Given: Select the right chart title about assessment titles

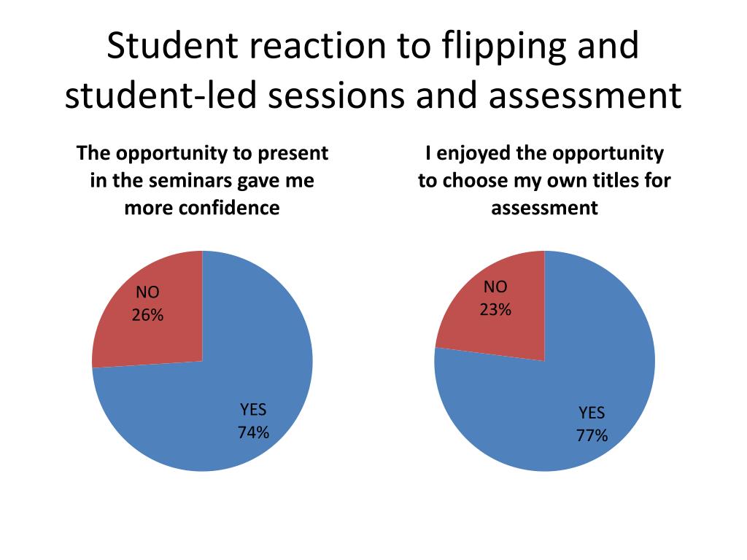Looking at the screenshot, I should [544, 181].
